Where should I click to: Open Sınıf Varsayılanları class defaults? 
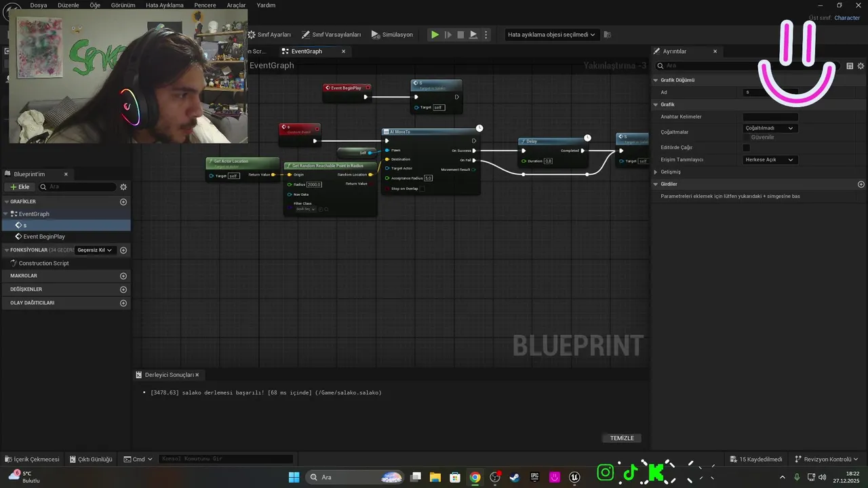(x=331, y=35)
